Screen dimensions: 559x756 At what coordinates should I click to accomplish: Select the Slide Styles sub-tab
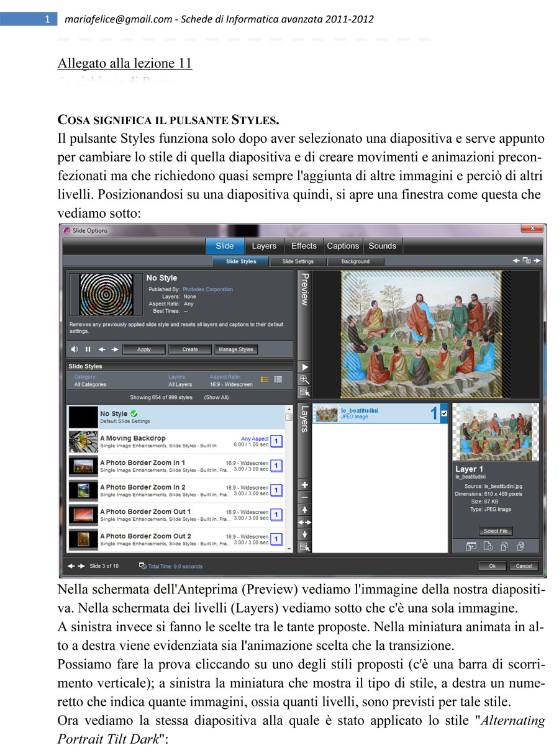(241, 261)
